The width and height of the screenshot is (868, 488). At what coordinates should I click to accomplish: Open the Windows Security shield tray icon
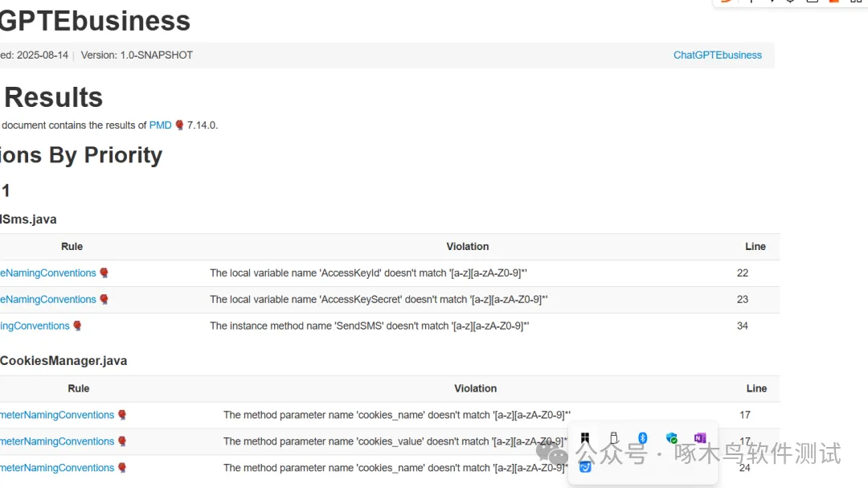(671, 438)
